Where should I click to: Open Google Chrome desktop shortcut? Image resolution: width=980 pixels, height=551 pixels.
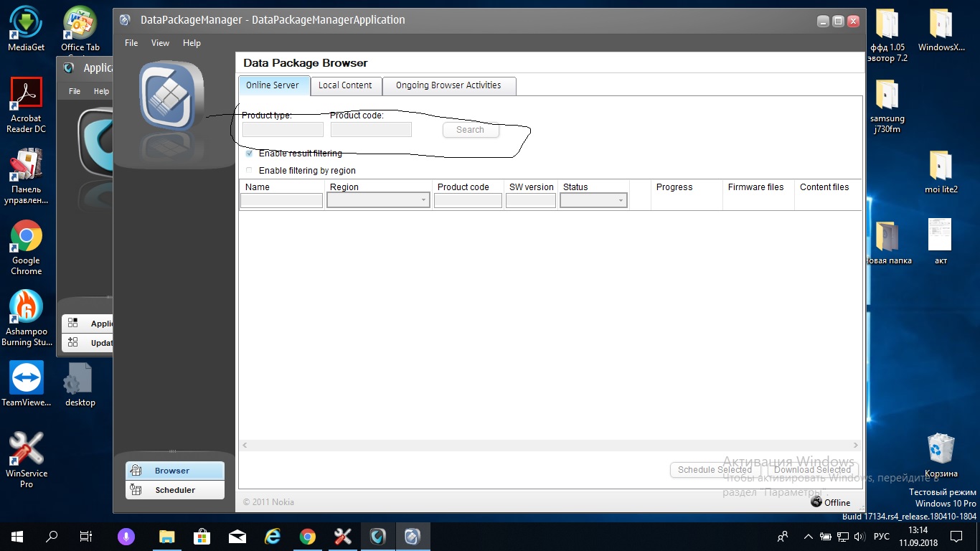coord(27,237)
